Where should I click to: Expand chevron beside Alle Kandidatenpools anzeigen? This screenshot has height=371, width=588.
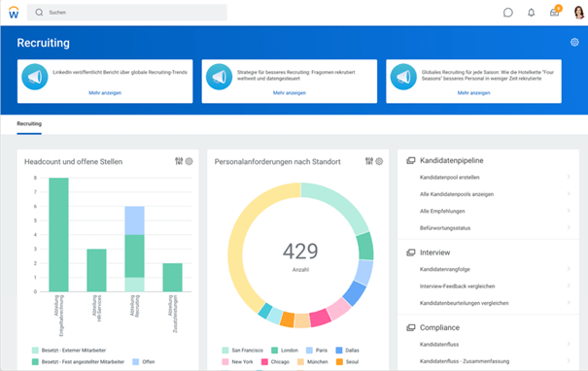[569, 193]
